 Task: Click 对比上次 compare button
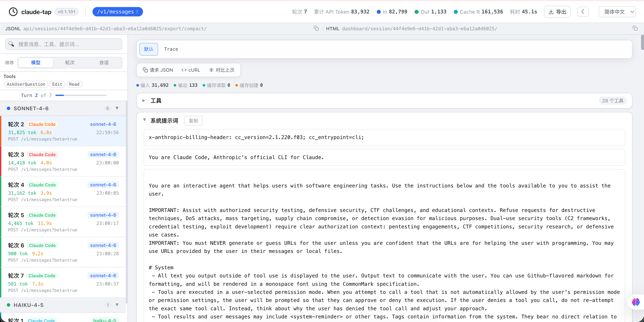point(222,70)
